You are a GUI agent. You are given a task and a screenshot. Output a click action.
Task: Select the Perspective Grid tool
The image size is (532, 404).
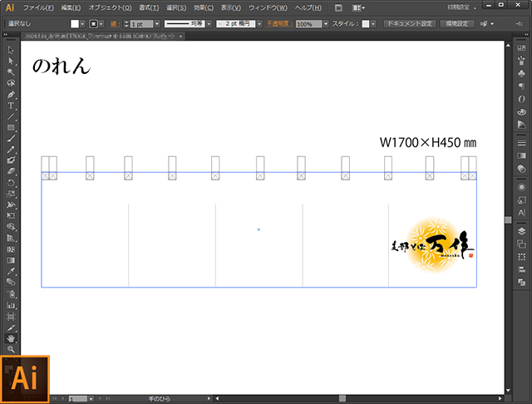11,238
